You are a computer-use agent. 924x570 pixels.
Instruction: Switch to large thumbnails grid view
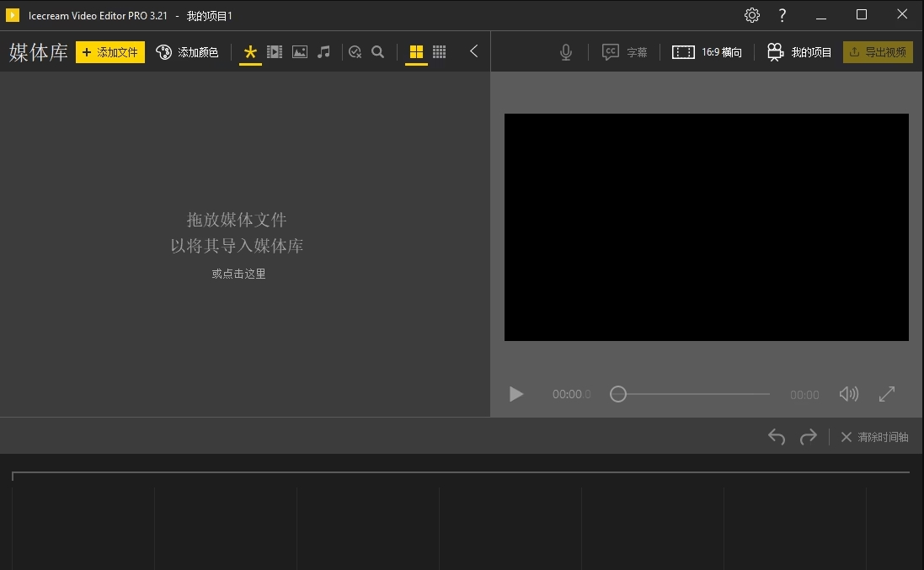[416, 52]
